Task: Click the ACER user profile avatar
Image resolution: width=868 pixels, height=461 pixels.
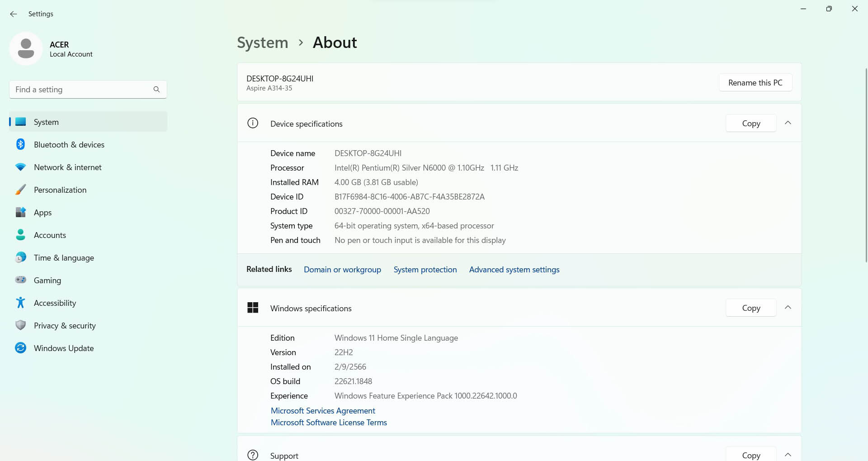Action: [26, 48]
